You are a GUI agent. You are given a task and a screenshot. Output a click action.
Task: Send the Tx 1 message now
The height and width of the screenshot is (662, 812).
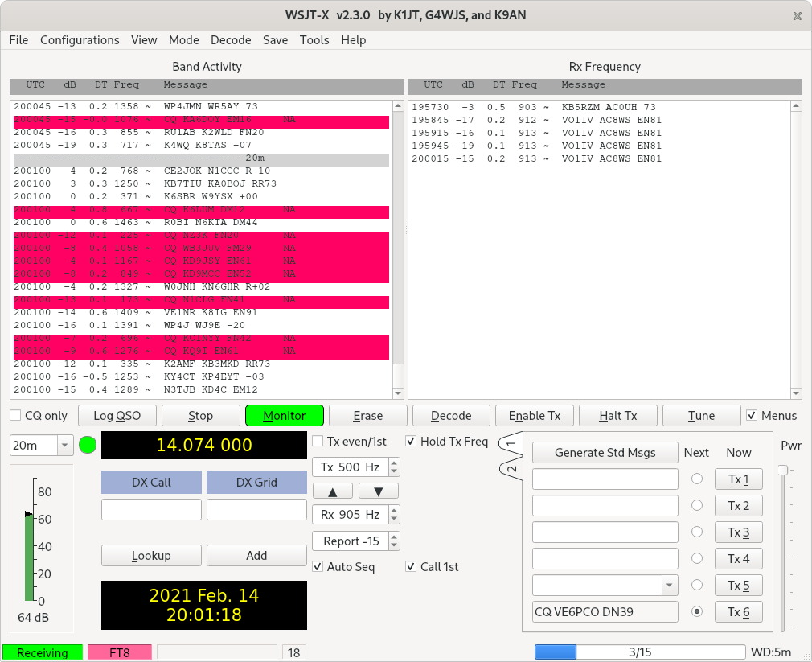[x=739, y=479]
